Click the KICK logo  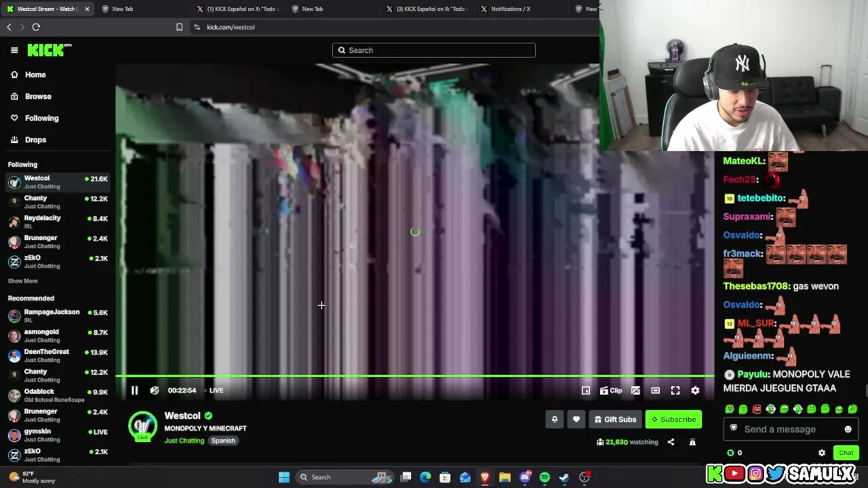click(x=49, y=50)
